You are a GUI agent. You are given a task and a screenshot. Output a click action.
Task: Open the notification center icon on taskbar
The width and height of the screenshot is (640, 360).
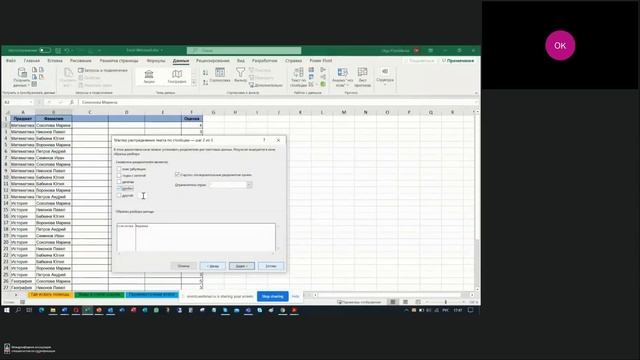[x=471, y=310]
